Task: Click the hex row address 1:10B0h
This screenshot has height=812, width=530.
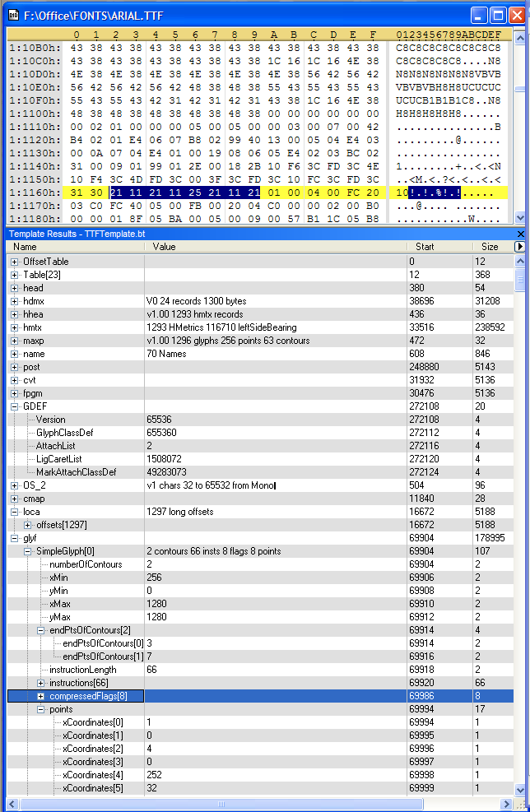Action: [35, 48]
